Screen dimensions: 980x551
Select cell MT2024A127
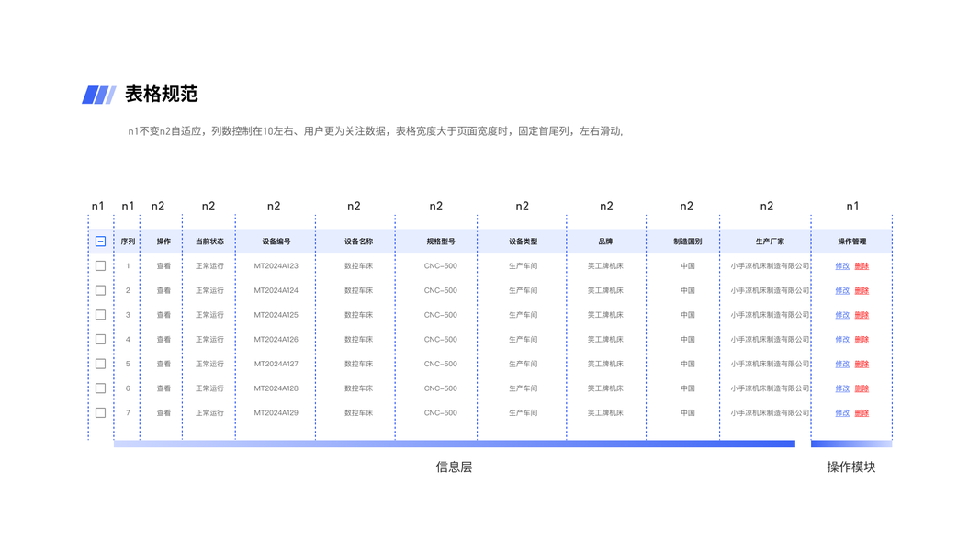point(276,364)
